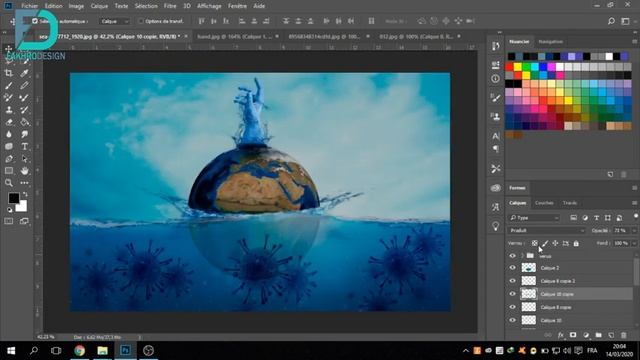Open the Nuancier panel menu
Viewport: 640px width, 360px height.
click(x=634, y=42)
